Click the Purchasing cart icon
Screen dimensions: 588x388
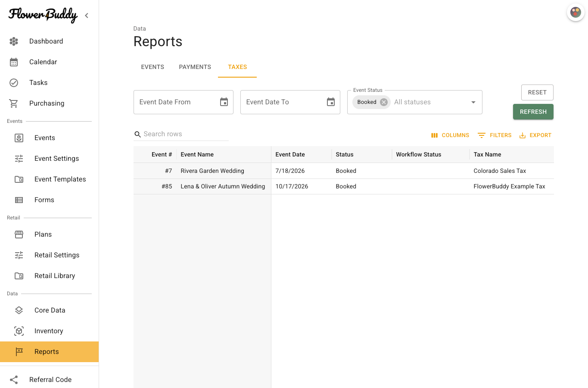(x=14, y=103)
